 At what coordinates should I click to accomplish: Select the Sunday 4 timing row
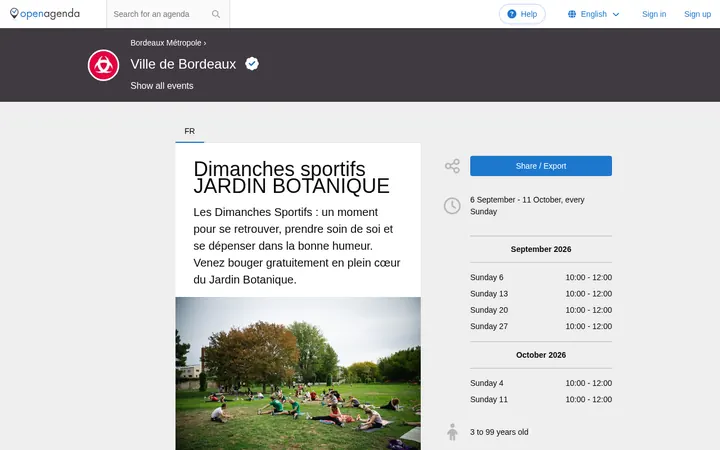click(540, 383)
